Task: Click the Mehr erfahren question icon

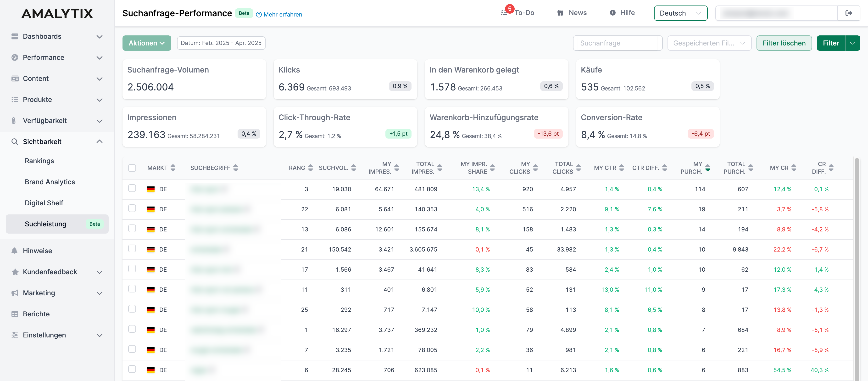Action: (x=259, y=15)
